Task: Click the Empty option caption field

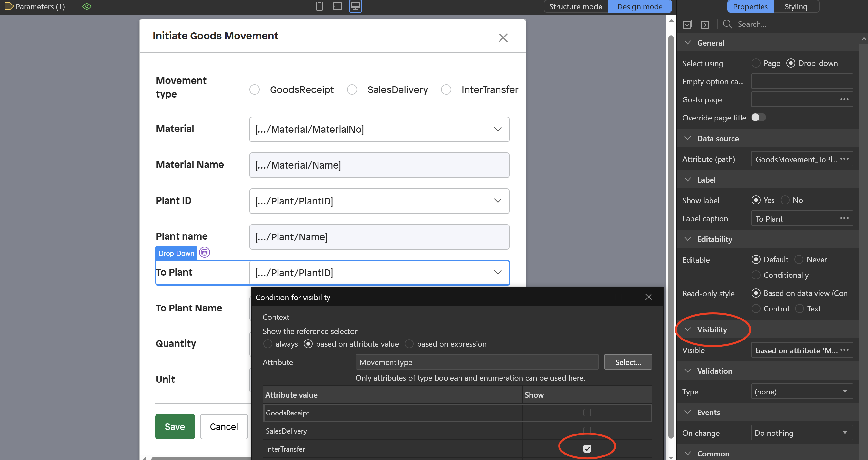Action: tap(802, 81)
